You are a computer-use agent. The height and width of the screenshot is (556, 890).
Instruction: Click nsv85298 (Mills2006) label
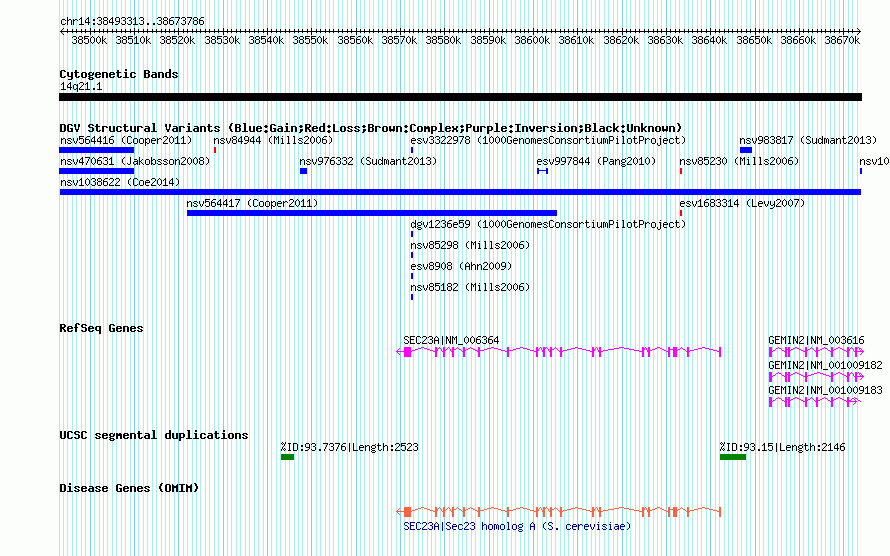[470, 245]
